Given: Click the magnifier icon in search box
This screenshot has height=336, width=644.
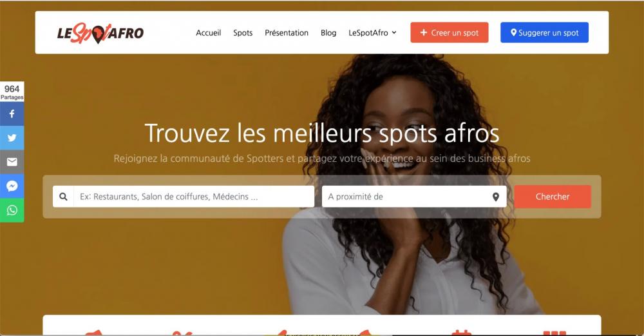Looking at the screenshot, I should (63, 197).
